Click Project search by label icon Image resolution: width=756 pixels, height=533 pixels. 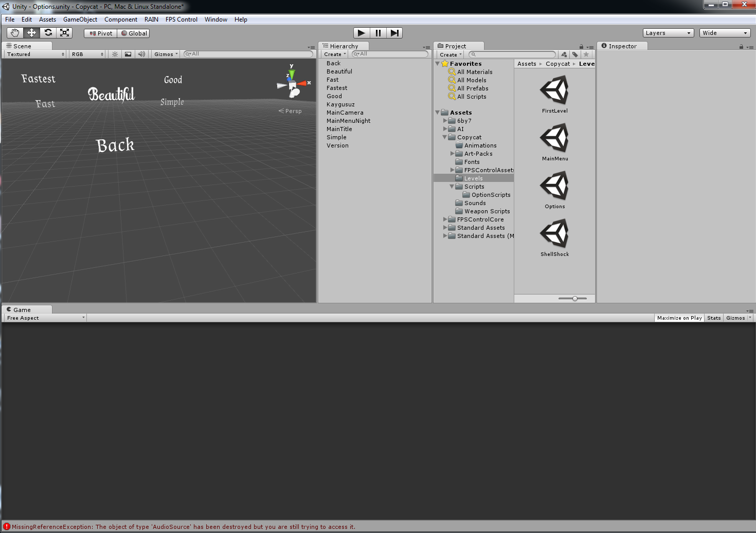(x=575, y=54)
